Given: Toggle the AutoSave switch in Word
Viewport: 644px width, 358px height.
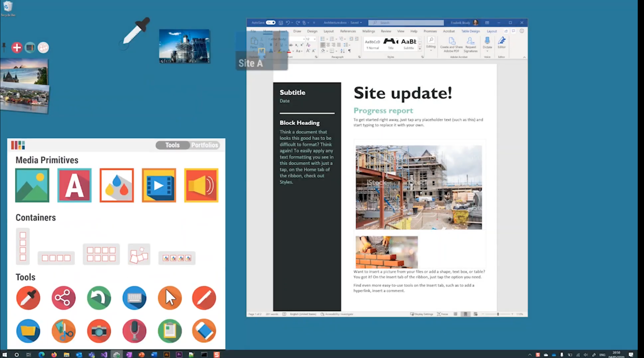Looking at the screenshot, I should [271, 22].
